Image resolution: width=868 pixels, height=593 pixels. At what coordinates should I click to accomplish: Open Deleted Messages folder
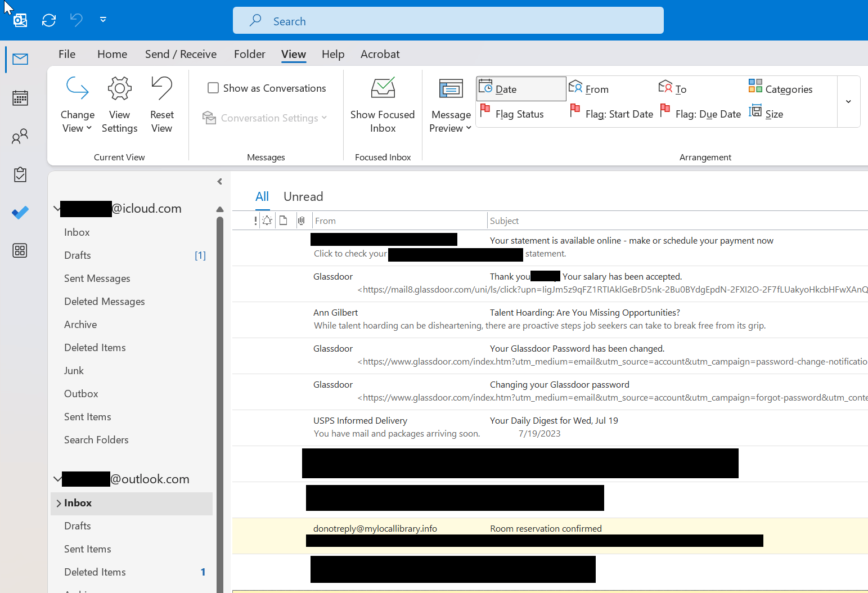133,302
